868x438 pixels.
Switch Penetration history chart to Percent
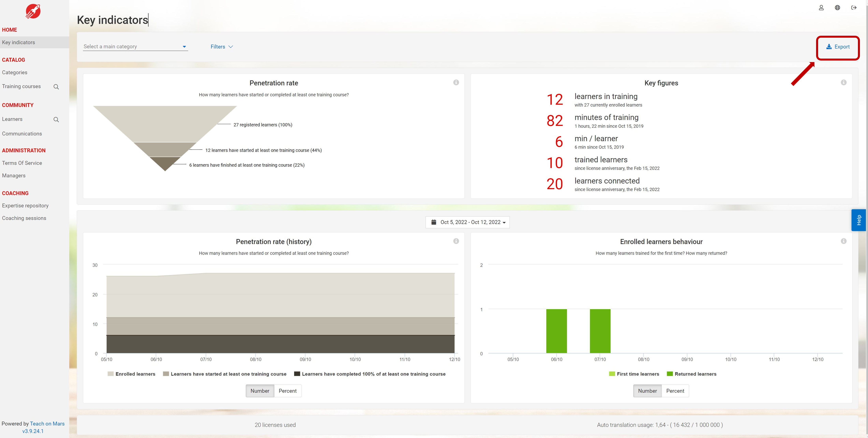click(x=287, y=391)
